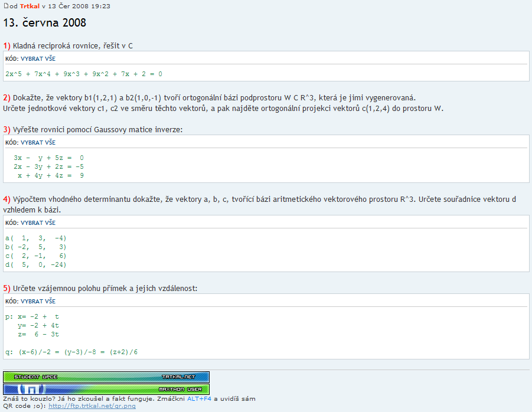Click the post title '13. června 2008'
Screen dimensions: 532x412
click(44, 23)
